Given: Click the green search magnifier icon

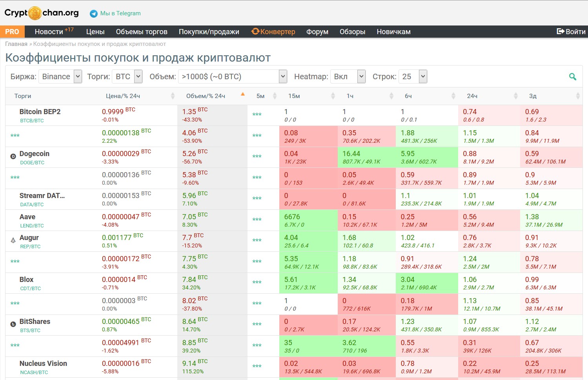Looking at the screenshot, I should 573,77.
